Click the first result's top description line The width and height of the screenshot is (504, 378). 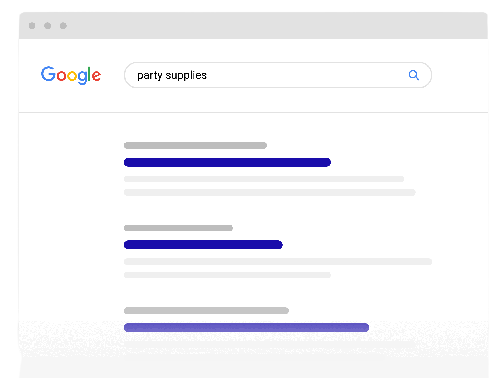pyautogui.click(x=264, y=179)
